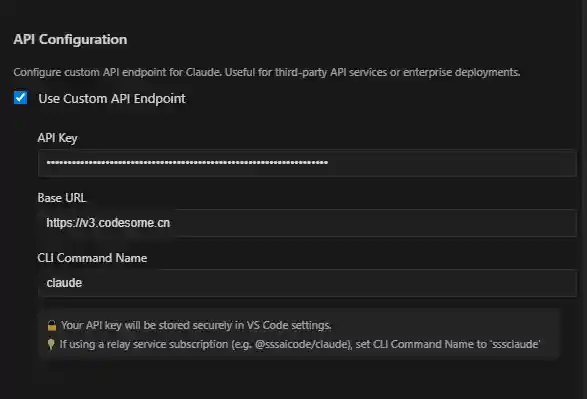Click the CLI Command Name input field

[x=307, y=283]
